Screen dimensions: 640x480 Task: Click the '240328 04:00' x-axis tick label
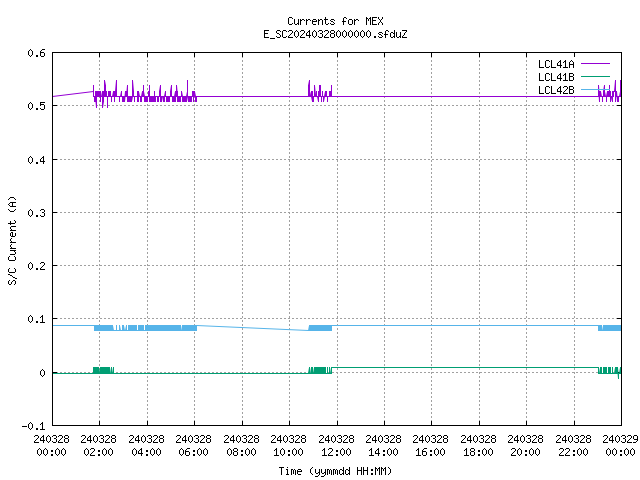(146, 445)
